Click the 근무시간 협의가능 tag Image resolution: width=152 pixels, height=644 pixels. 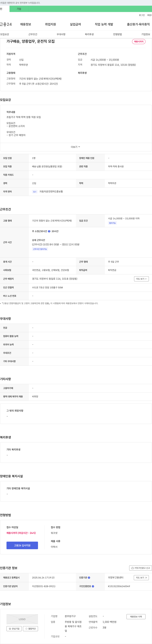coord(40,249)
